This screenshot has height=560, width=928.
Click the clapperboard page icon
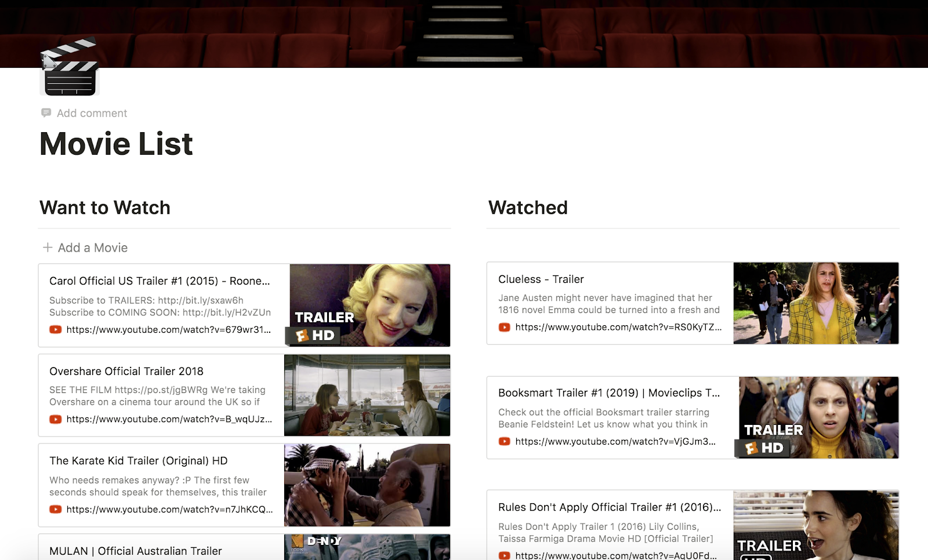pyautogui.click(x=70, y=67)
